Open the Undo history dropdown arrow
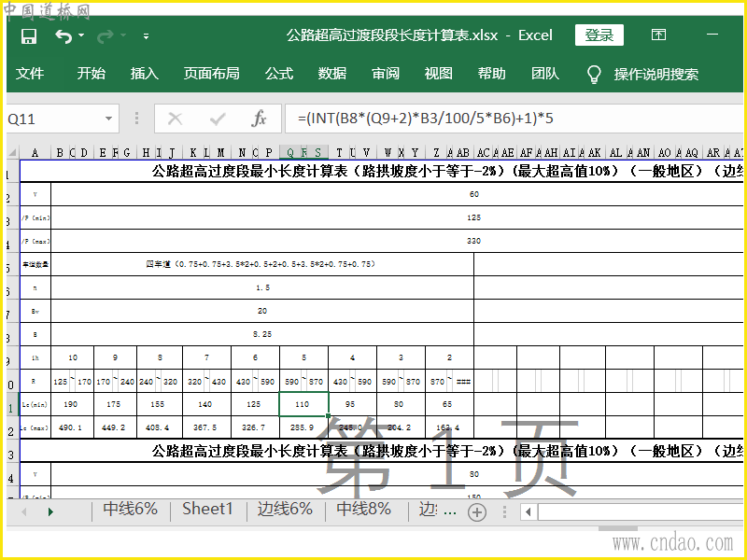This screenshot has height=560, width=747. [81, 35]
